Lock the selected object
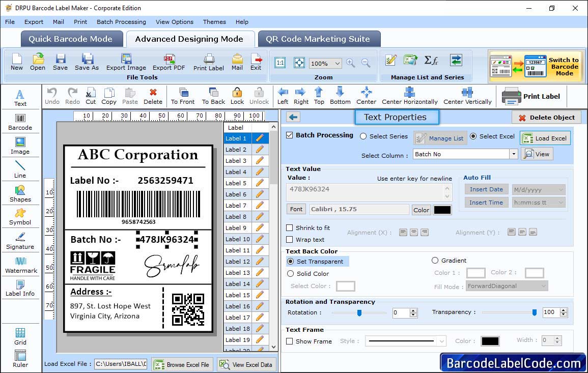This screenshot has width=588, height=373. point(237,96)
